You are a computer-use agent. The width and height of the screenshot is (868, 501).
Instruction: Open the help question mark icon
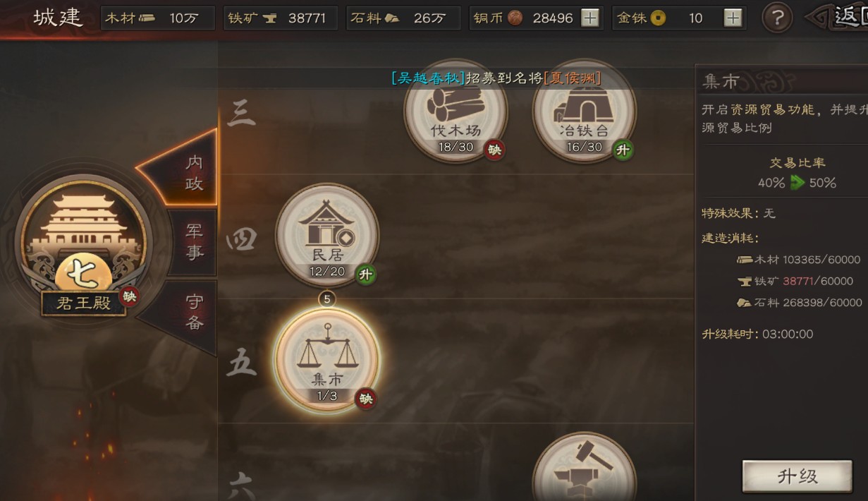(778, 18)
